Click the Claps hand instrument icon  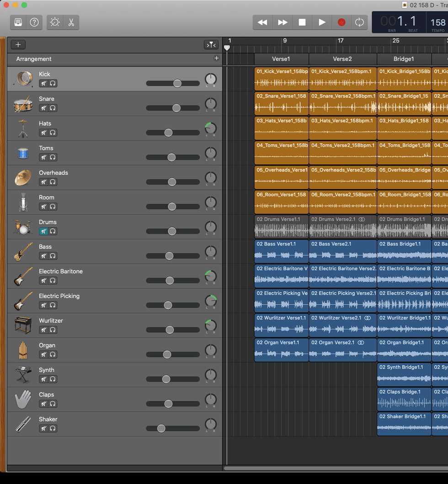(x=23, y=399)
